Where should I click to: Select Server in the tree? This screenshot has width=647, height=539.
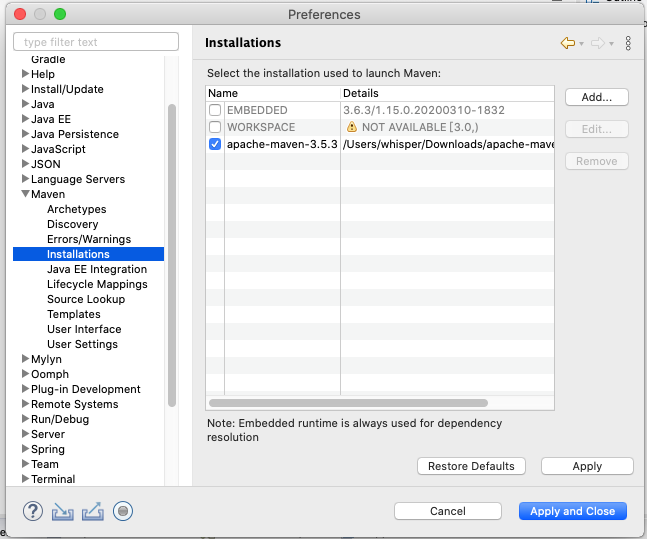click(48, 434)
